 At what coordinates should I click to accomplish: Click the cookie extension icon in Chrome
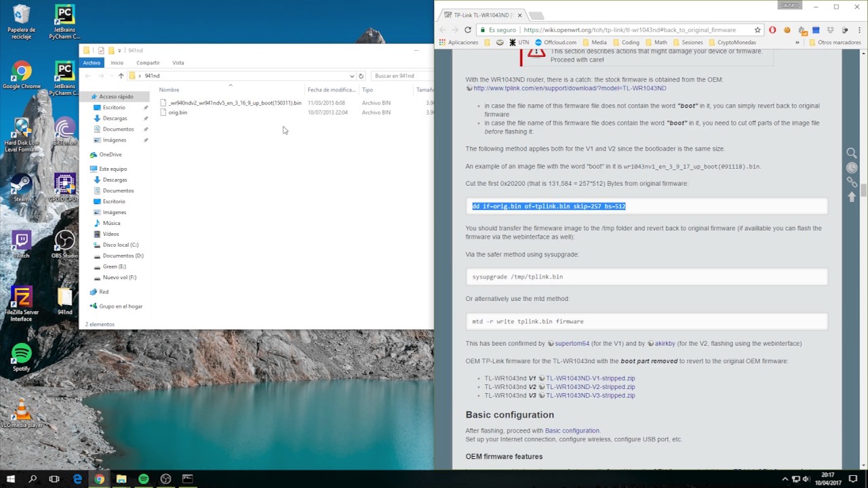[x=787, y=30]
